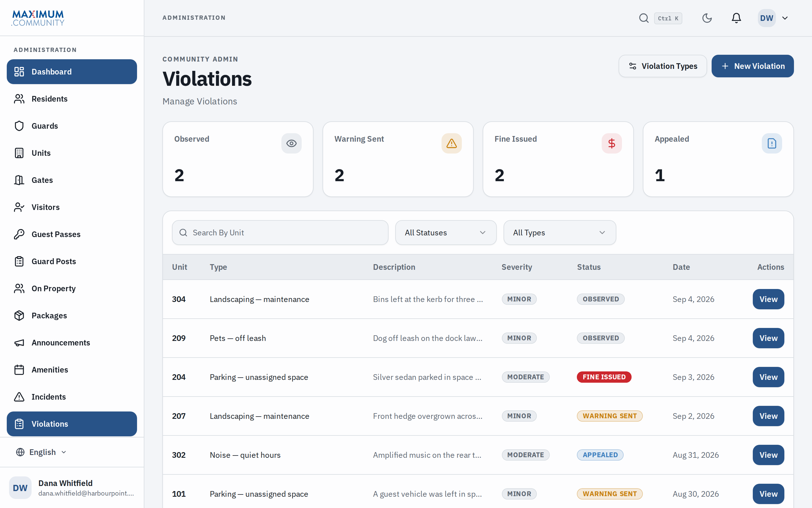Screen dimensions: 812x508
Task: Click the Unit column header
Action: pyautogui.click(x=180, y=267)
